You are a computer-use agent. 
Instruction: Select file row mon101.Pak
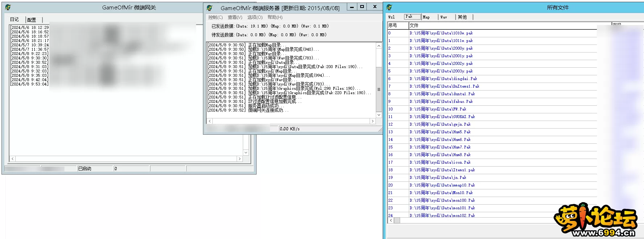pos(492,208)
